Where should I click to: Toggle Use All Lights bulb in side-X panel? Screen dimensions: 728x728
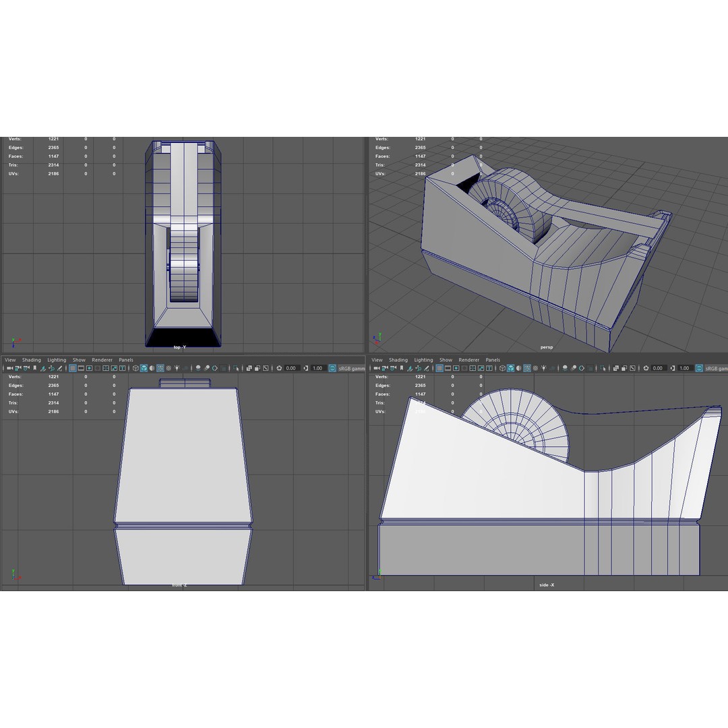pyautogui.click(x=544, y=368)
